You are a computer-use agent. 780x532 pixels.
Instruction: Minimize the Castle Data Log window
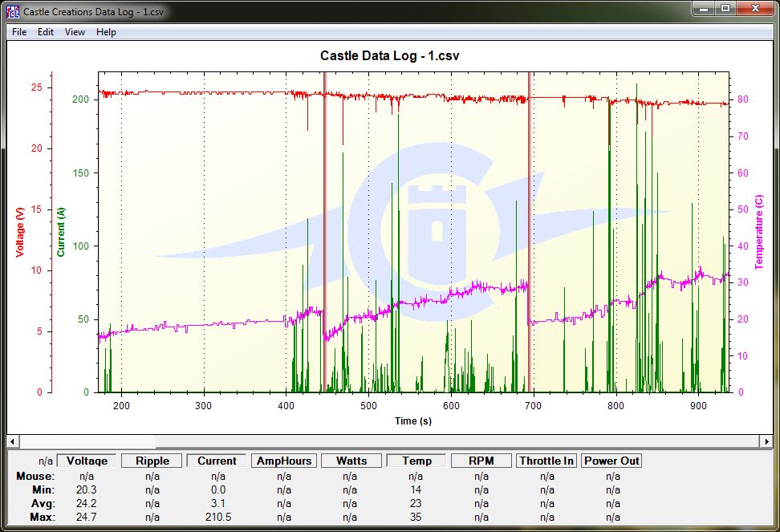704,8
